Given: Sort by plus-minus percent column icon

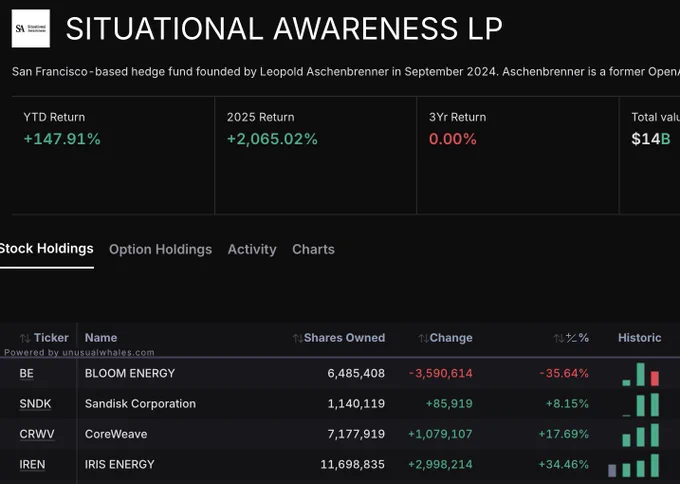Looking at the screenshot, I should 559,338.
